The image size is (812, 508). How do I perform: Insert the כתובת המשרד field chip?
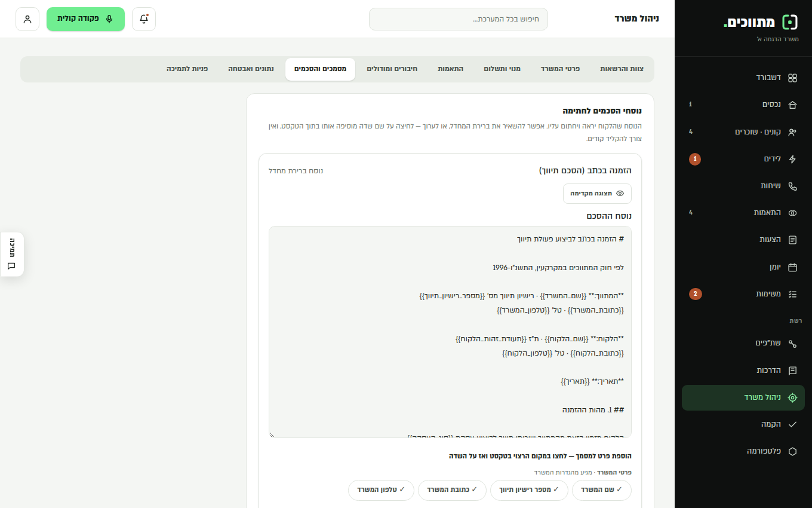[x=452, y=490]
